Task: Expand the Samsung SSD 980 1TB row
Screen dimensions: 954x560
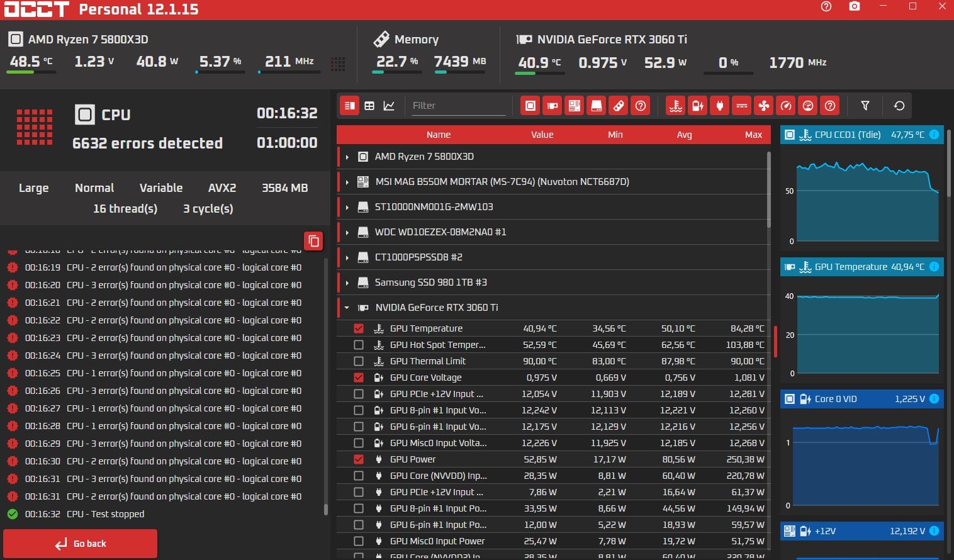Action: [x=347, y=283]
